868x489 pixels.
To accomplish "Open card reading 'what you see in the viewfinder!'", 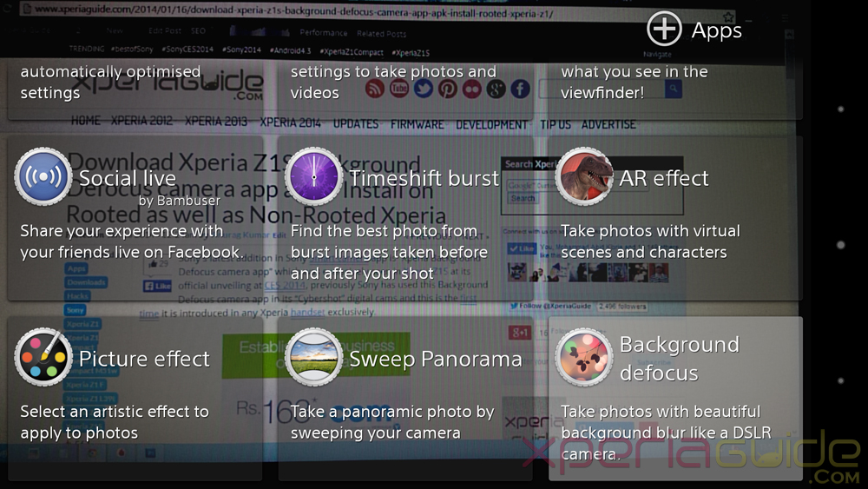I will [675, 89].
